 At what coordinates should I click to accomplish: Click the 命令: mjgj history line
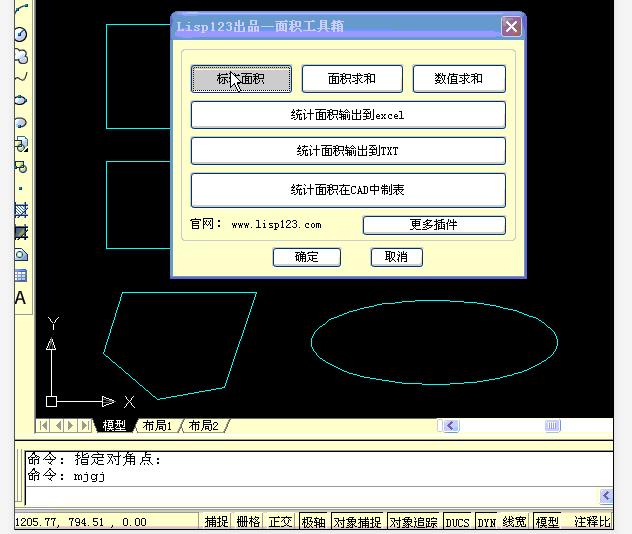67,476
